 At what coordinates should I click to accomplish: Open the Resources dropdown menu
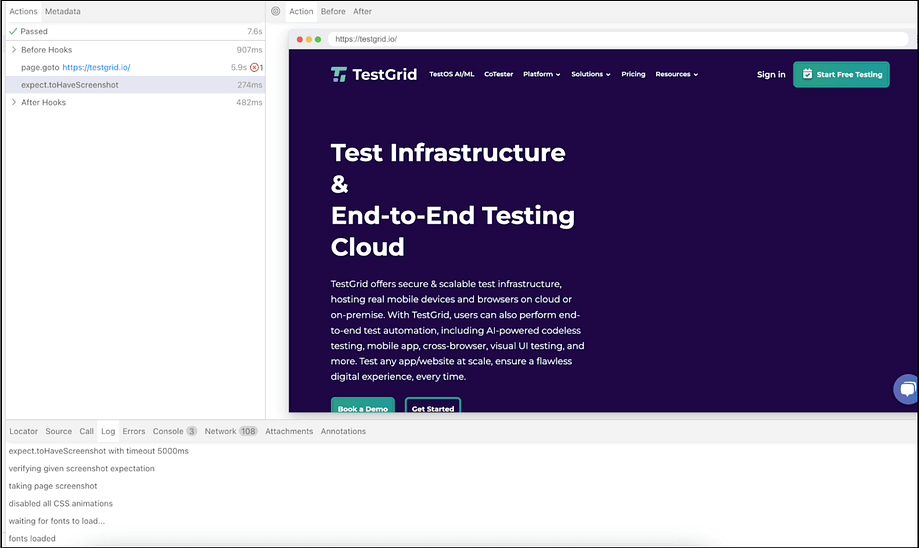point(676,74)
